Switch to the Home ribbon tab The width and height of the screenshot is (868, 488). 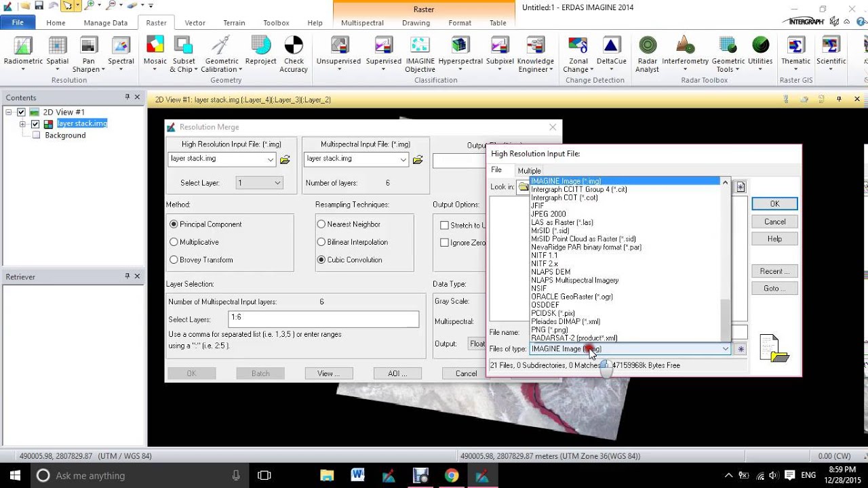(x=56, y=22)
